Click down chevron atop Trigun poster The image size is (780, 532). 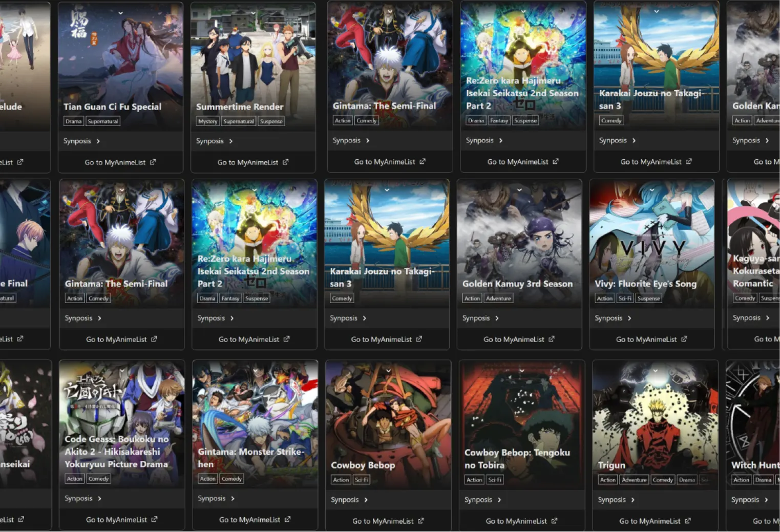(x=655, y=370)
